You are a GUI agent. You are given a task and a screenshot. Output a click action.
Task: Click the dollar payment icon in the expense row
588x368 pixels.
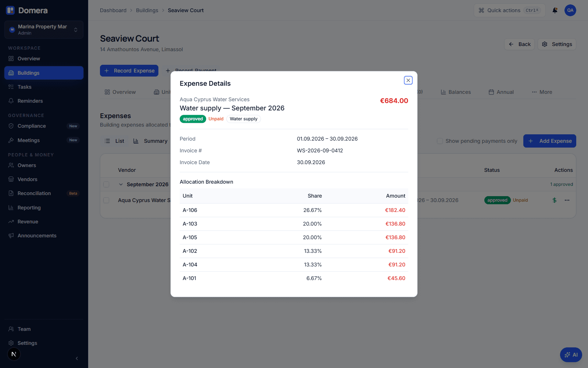555,200
